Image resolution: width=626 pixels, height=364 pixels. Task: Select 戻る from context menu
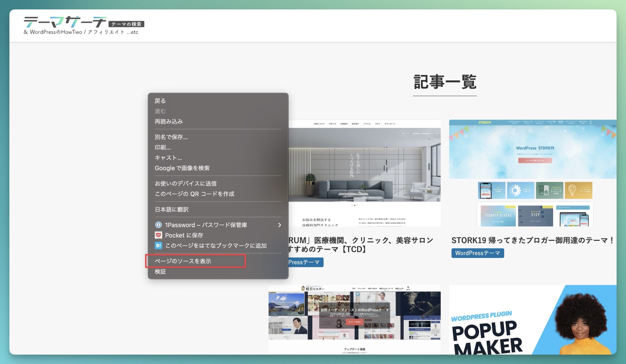point(160,100)
